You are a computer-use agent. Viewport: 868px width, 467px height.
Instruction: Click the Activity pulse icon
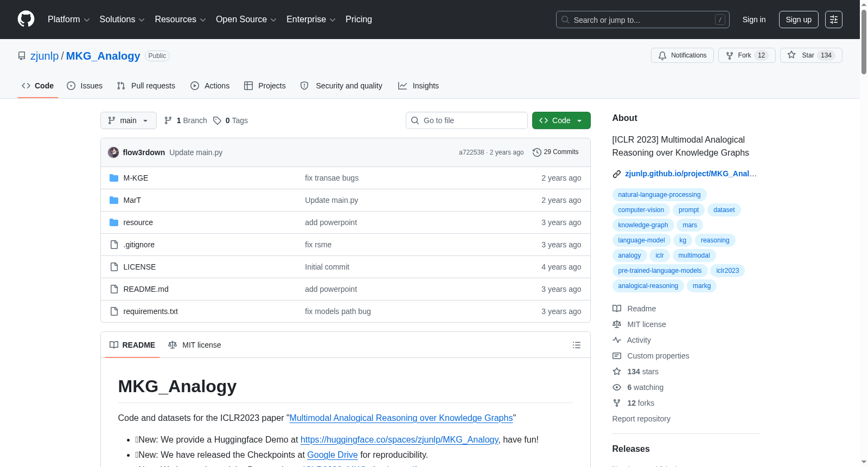[x=617, y=340]
